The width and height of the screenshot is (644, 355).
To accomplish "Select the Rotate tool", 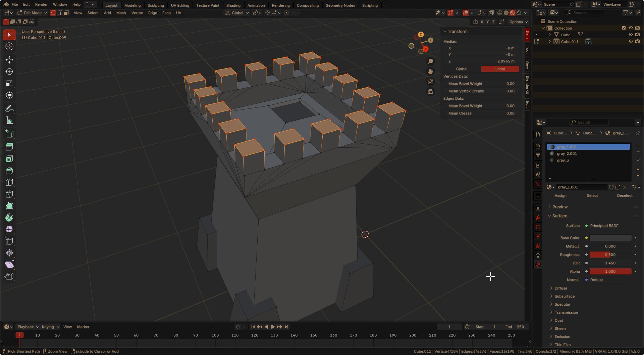I will [9, 72].
